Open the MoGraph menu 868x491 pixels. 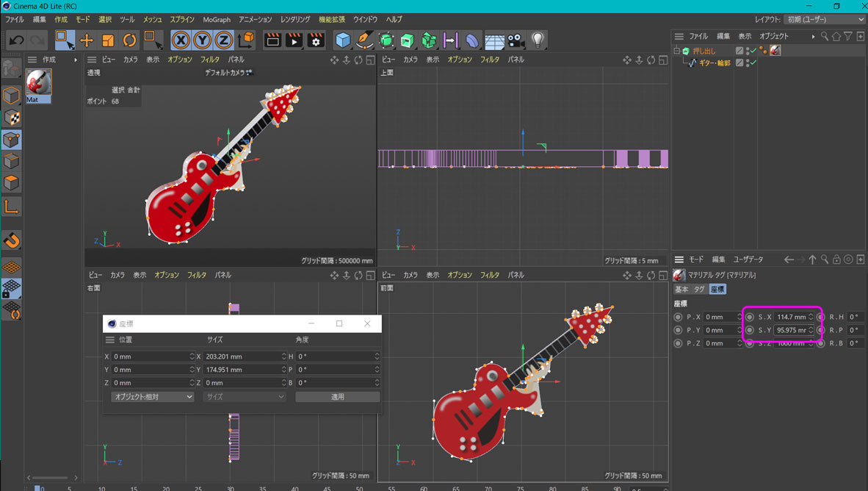pyautogui.click(x=217, y=20)
